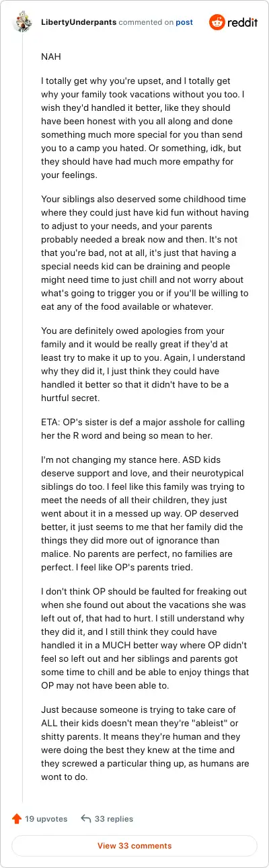Image resolution: width=269 pixels, height=868 pixels.
Task: Click the "reddit" wordmark text
Action: pos(243,22)
